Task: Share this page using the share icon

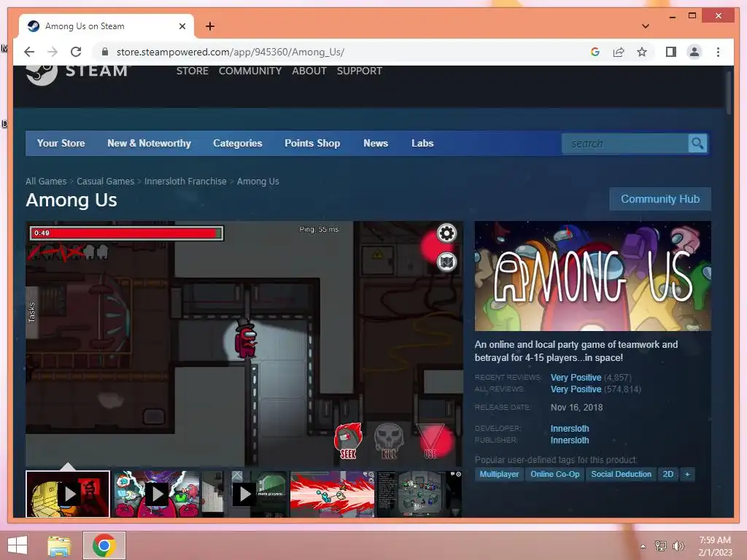Action: coord(619,52)
